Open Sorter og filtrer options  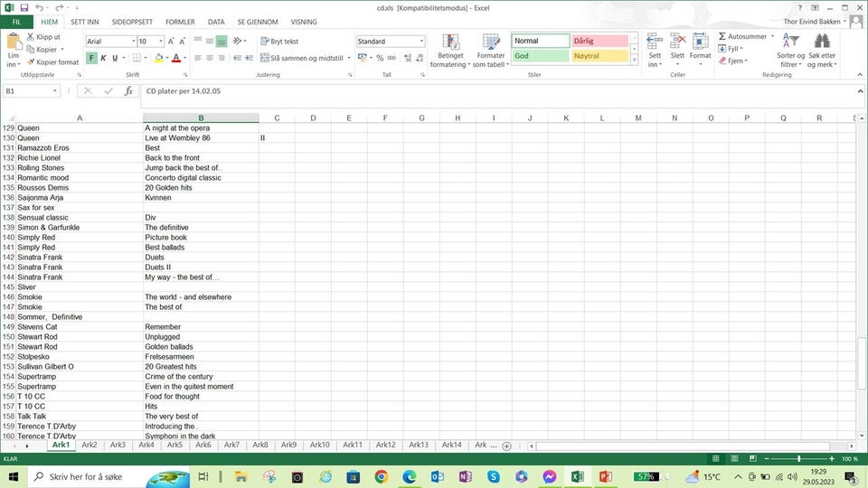790,51
